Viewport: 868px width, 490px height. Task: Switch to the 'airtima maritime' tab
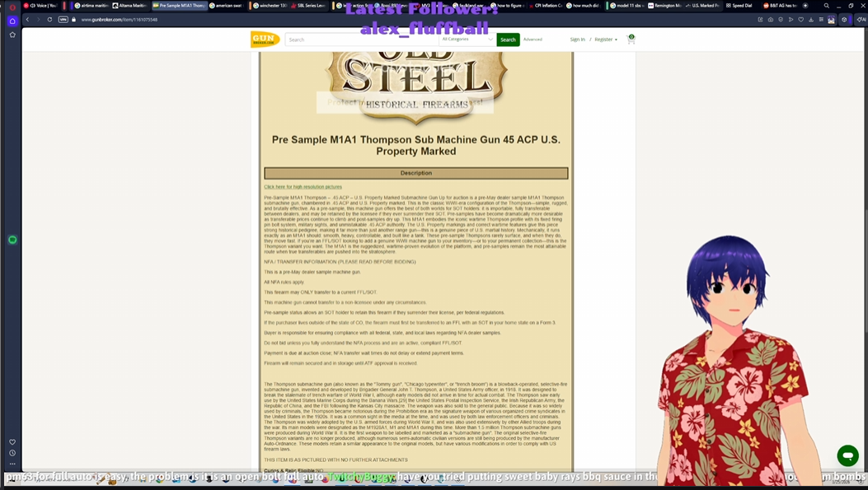click(91, 6)
